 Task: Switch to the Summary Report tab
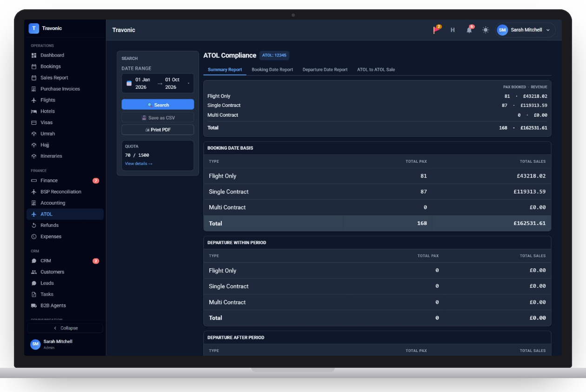coord(225,70)
